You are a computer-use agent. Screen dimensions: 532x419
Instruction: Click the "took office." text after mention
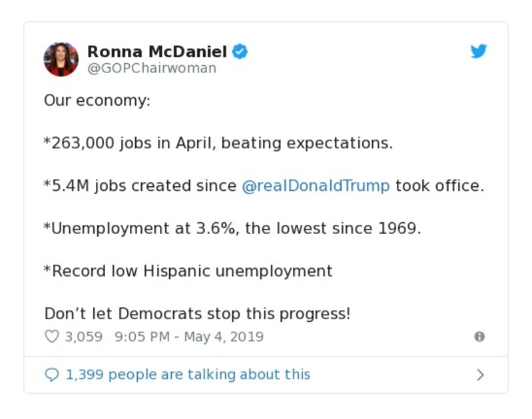(x=439, y=186)
